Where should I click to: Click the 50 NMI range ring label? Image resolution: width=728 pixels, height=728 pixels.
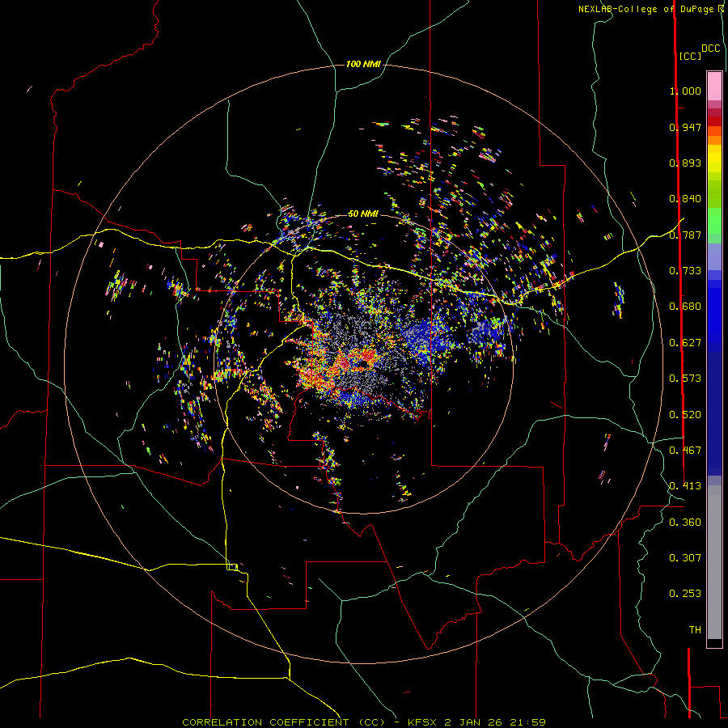(x=363, y=214)
